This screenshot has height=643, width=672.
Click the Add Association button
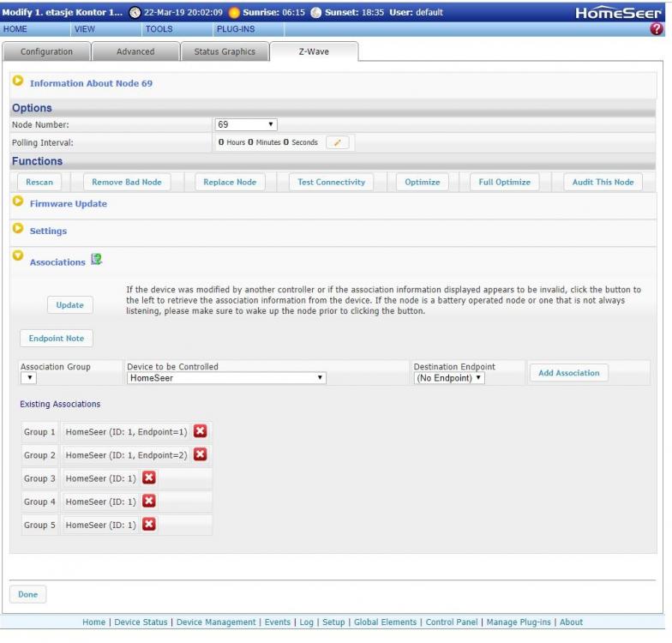point(569,373)
